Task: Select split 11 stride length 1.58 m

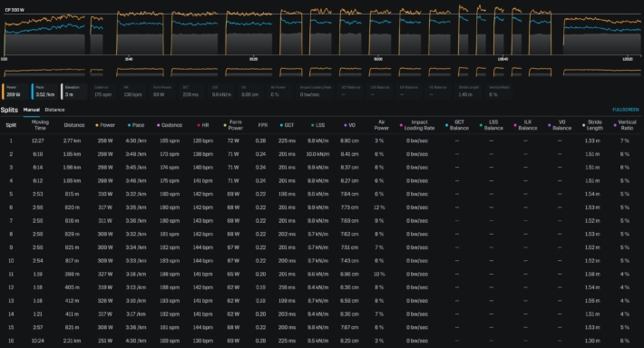Action: pyautogui.click(x=592, y=274)
